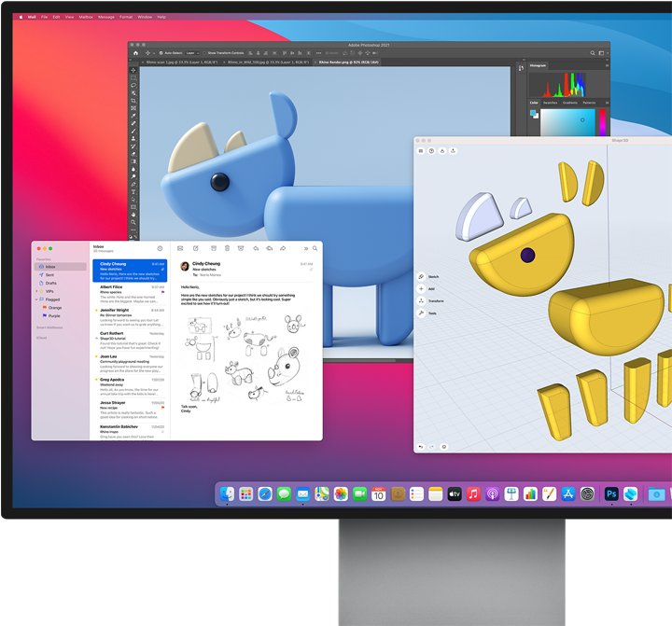Select the Sent mailbox in Mail sidebar
Screen dimensions: 672x626
61,274
